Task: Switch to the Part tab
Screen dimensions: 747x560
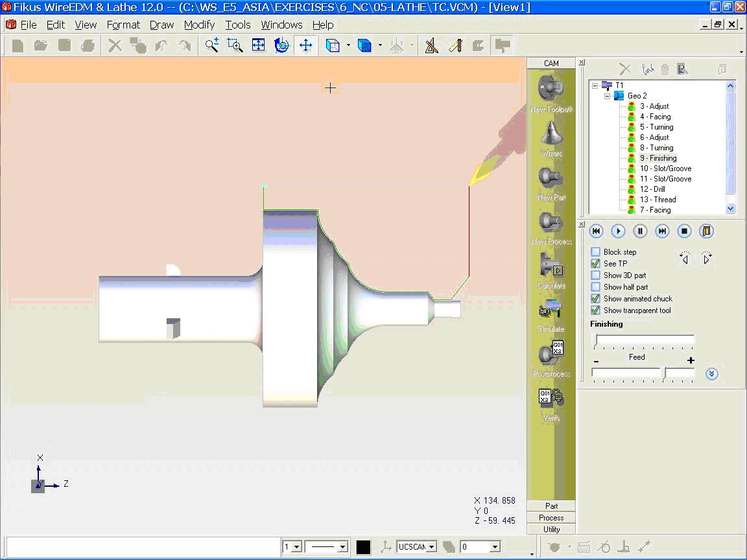Action: 551,506
